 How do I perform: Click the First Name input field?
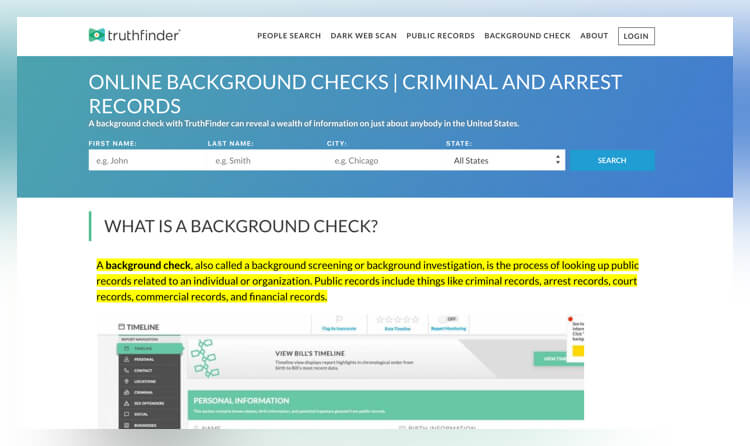pos(146,160)
